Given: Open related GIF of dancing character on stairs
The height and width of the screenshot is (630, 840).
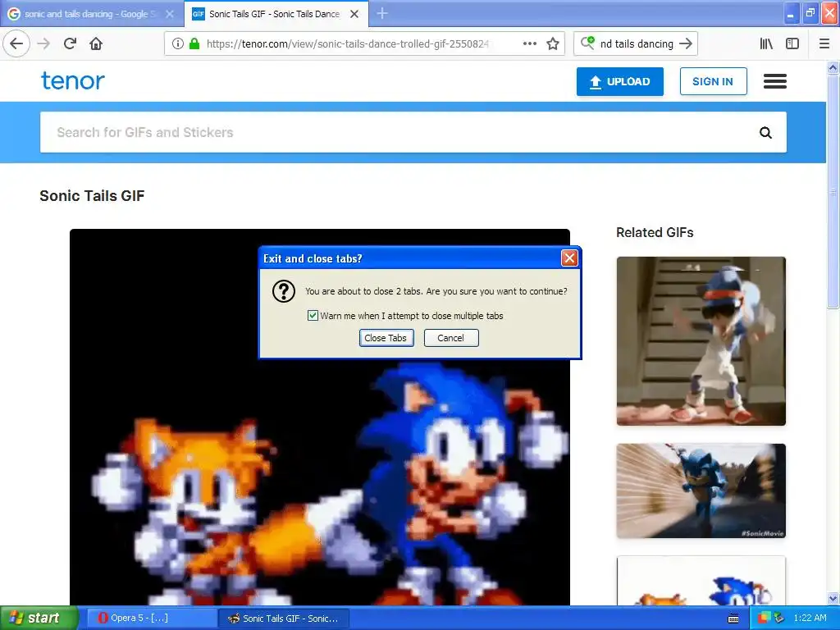Looking at the screenshot, I should pos(701,341).
